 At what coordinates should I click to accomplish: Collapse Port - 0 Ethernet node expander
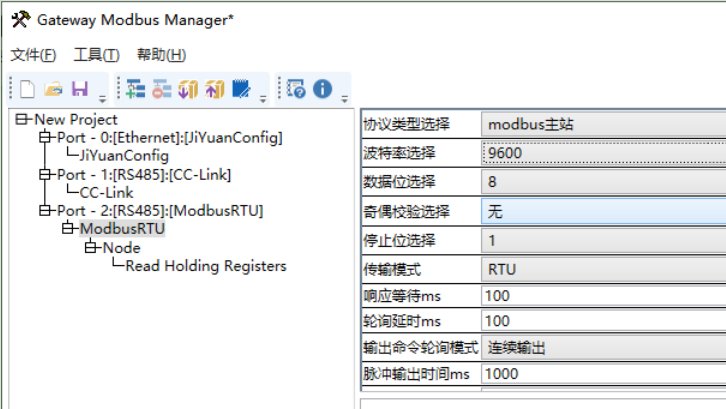(x=44, y=137)
